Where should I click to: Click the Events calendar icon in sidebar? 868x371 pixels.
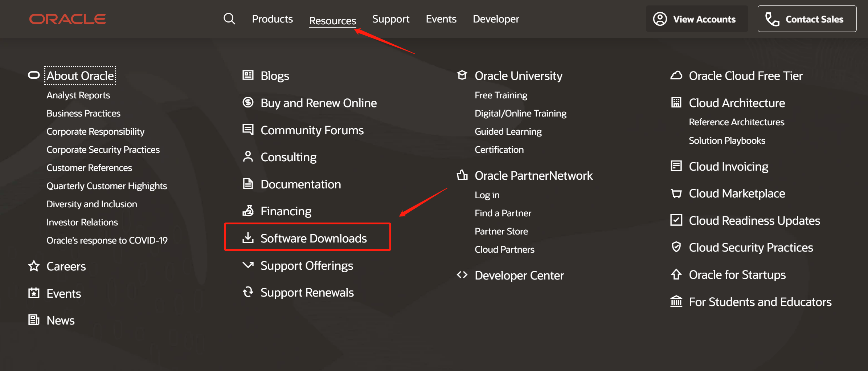[34, 293]
